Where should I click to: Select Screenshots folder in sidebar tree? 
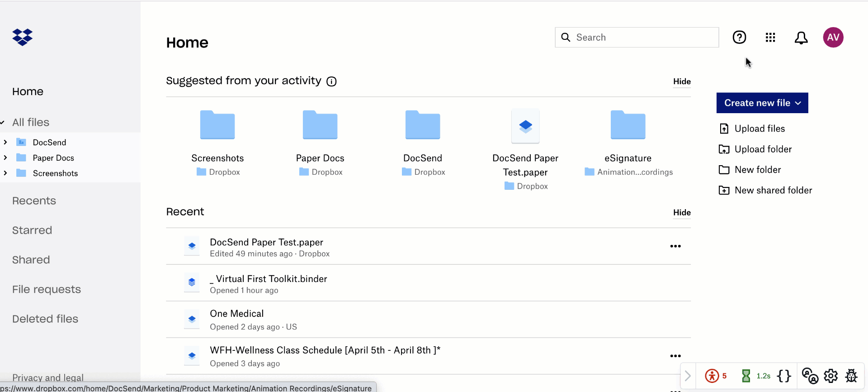click(x=55, y=173)
